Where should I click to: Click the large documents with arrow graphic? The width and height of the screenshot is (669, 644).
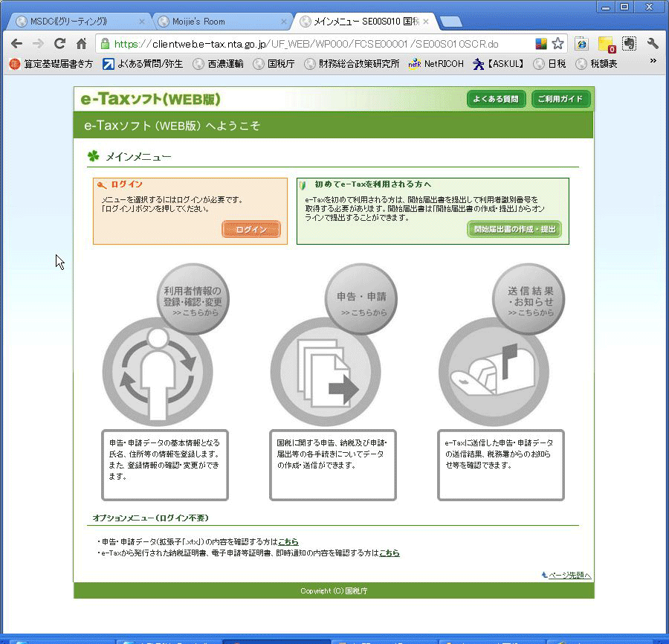(x=326, y=372)
